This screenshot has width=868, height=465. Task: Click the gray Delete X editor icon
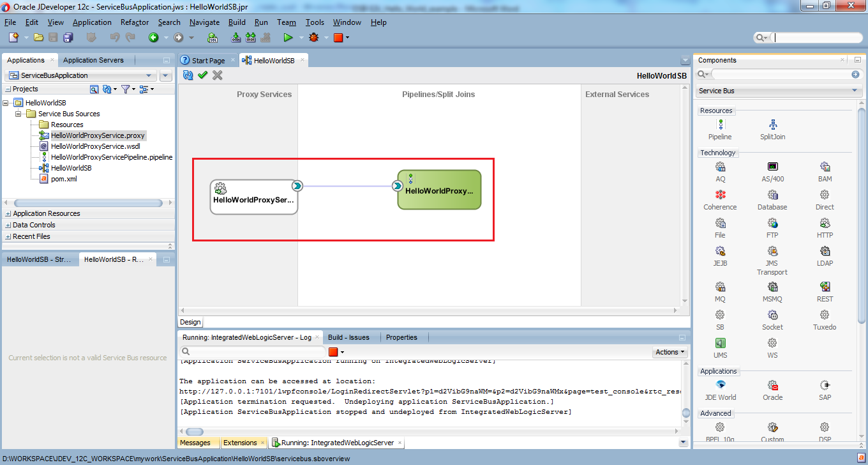click(218, 75)
